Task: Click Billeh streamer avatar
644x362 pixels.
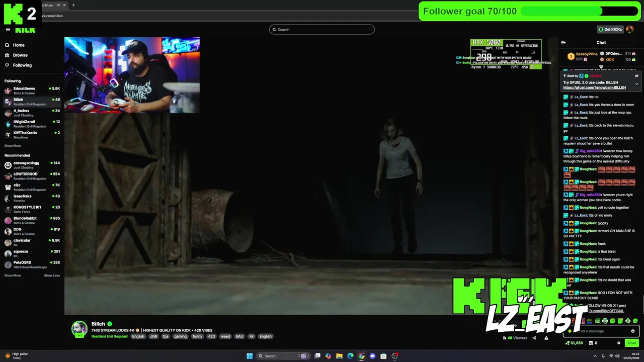Action: pyautogui.click(x=79, y=329)
